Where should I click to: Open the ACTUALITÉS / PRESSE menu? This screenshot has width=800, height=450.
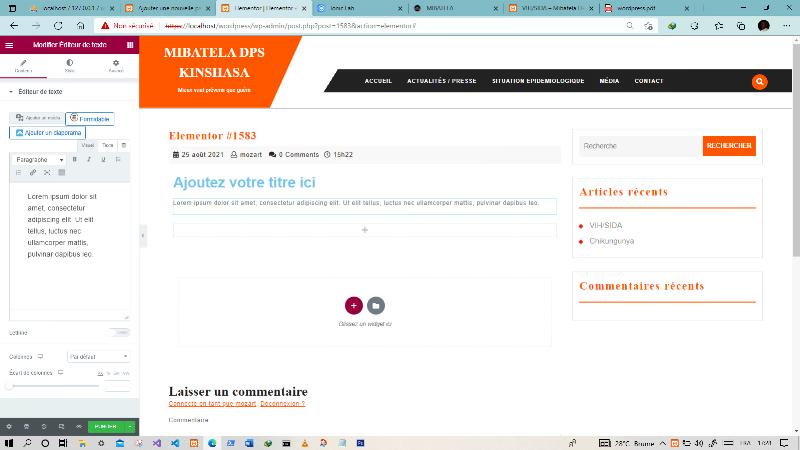click(x=441, y=81)
